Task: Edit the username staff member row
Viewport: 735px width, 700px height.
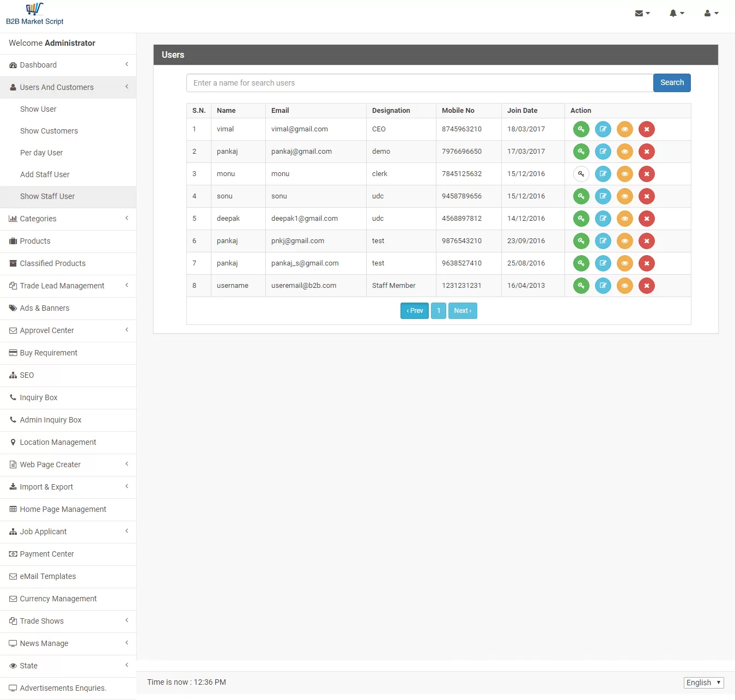Action: tap(603, 286)
